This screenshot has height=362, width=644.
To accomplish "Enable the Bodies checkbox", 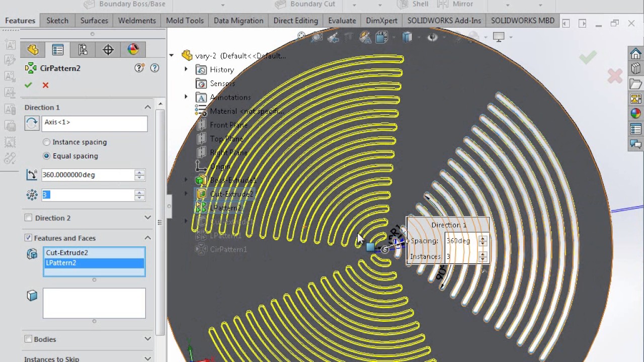I will pos(28,339).
